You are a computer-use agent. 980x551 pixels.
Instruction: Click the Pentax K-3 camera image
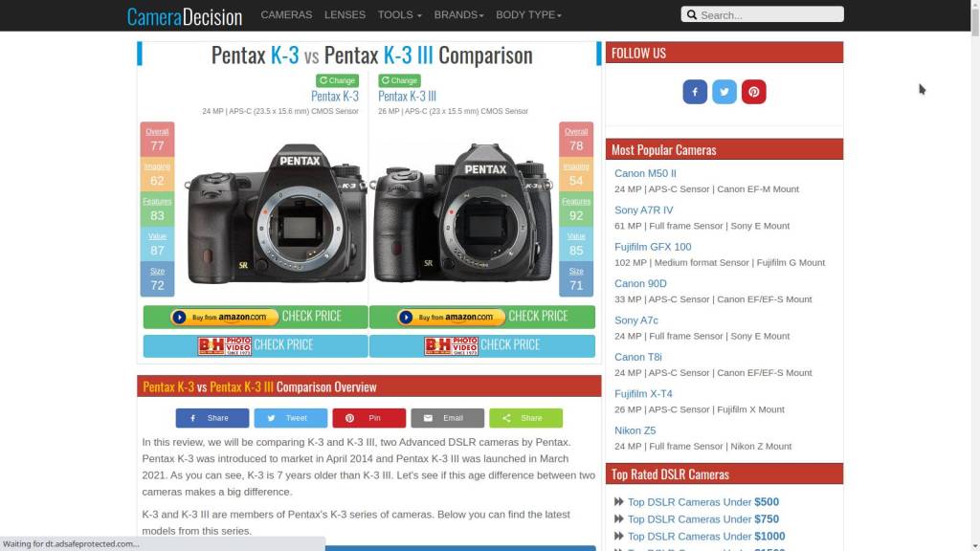(x=276, y=213)
